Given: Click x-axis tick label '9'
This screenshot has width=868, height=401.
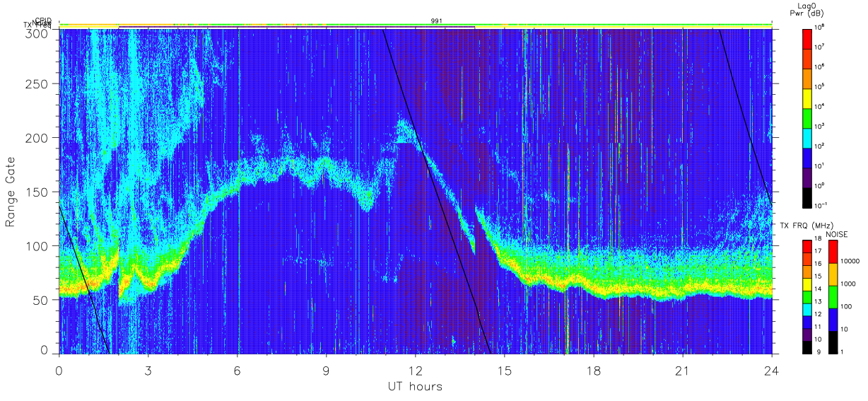Looking at the screenshot, I should [x=326, y=371].
